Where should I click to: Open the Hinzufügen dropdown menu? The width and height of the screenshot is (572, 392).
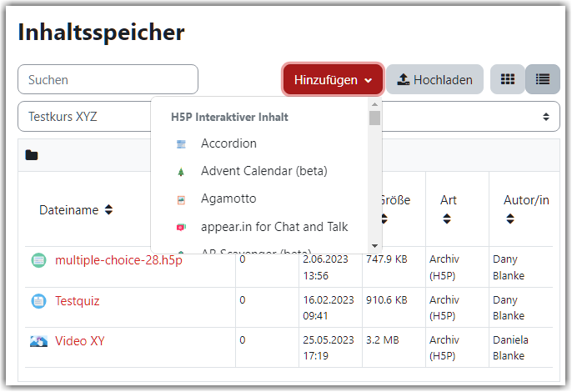[x=333, y=79]
